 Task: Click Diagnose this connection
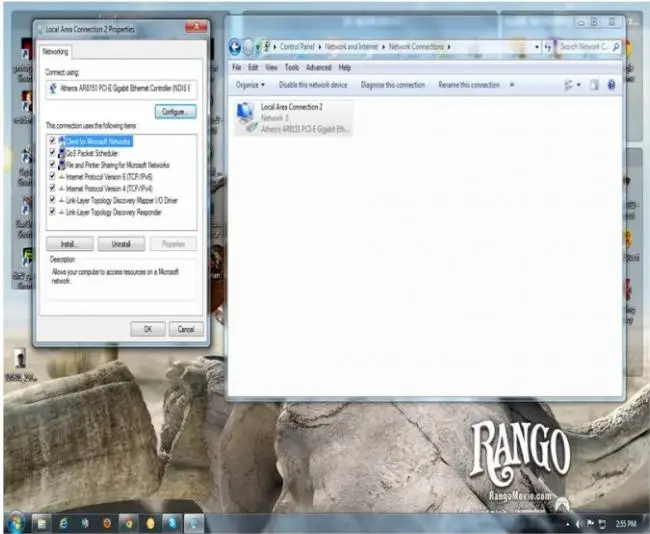393,85
